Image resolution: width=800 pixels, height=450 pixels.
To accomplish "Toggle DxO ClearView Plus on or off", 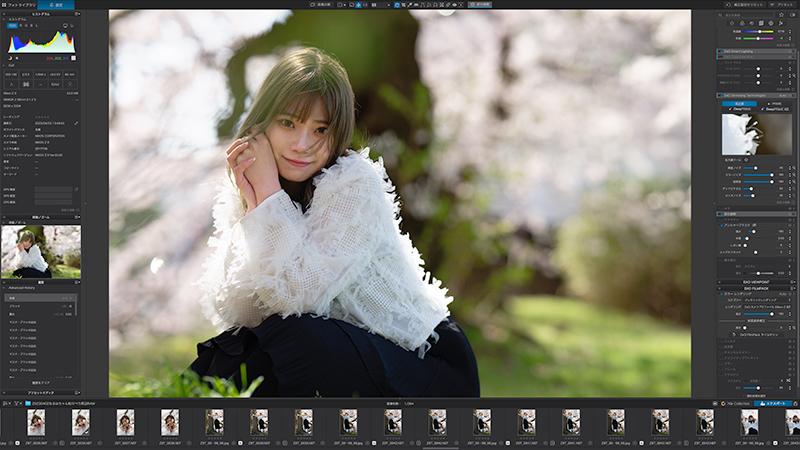I will [720, 57].
